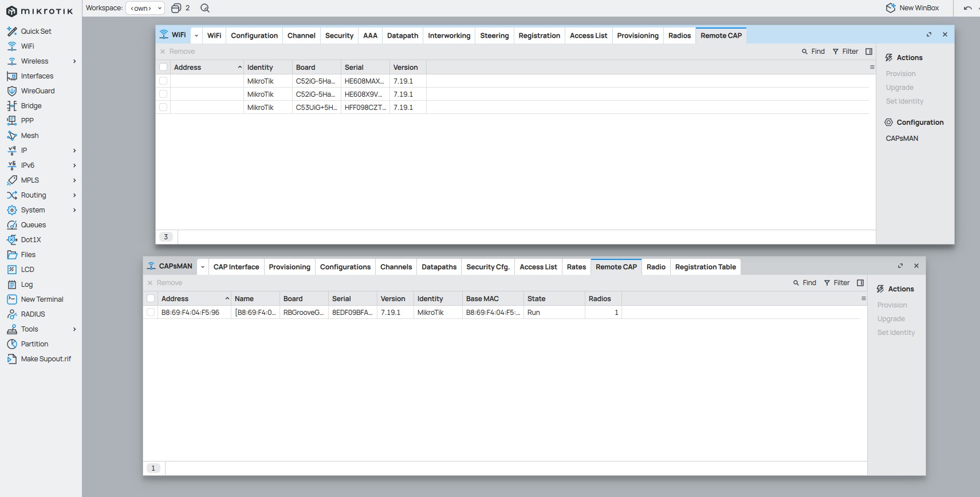The height and width of the screenshot is (497, 980).
Task: Switch to the Security tab in WiFi window
Action: [339, 35]
